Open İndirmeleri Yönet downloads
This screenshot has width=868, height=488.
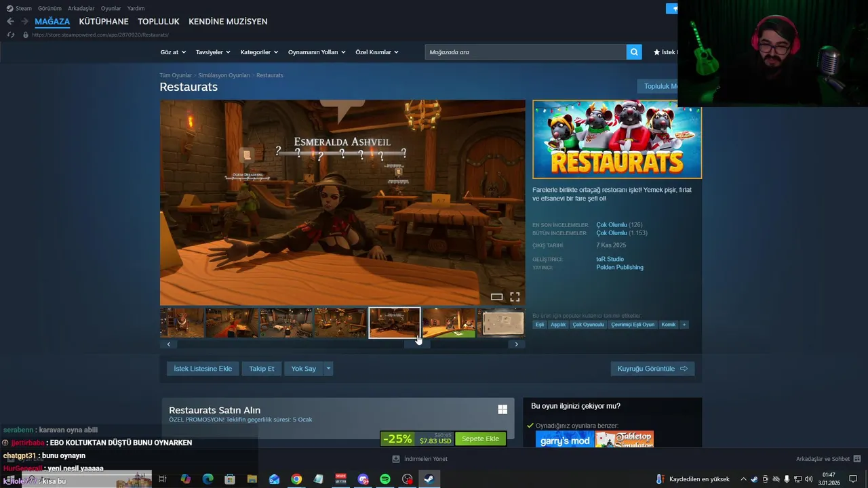(x=420, y=459)
